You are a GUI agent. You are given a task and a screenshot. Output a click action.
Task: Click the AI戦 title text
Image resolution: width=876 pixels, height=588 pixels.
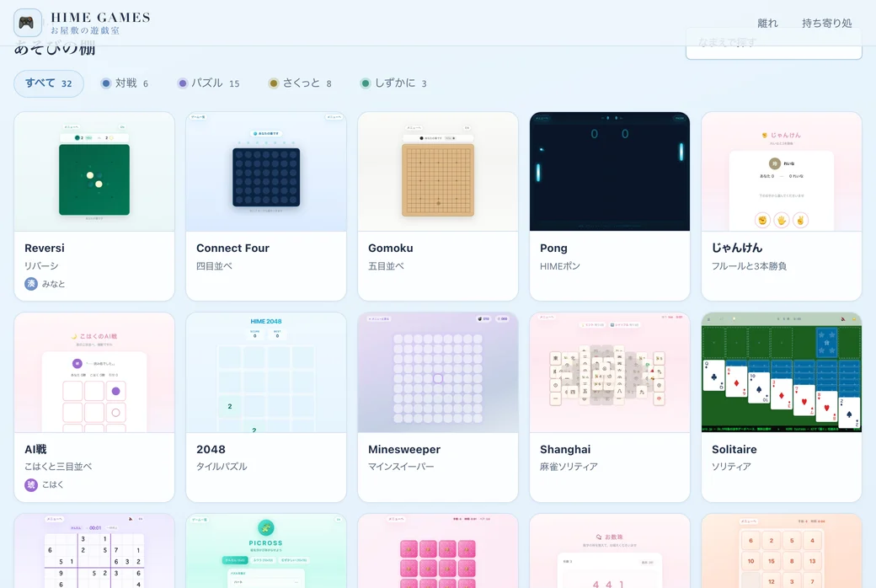click(35, 449)
